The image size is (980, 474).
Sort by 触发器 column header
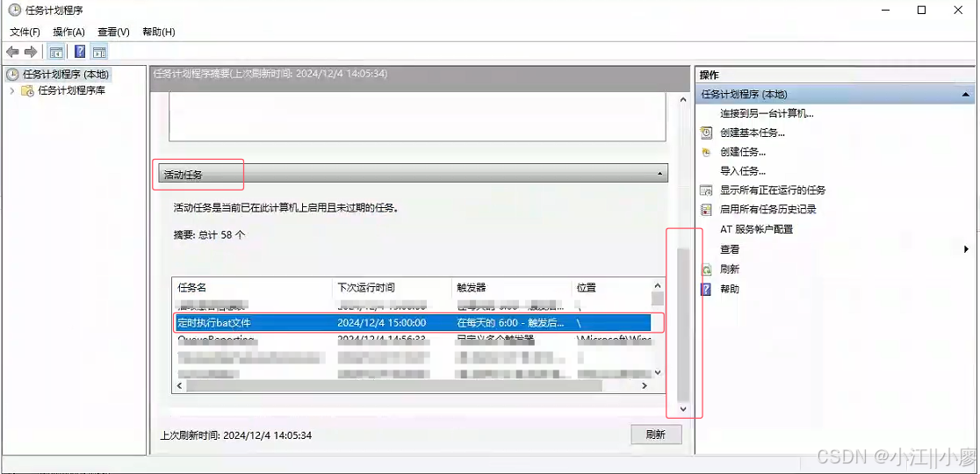511,288
